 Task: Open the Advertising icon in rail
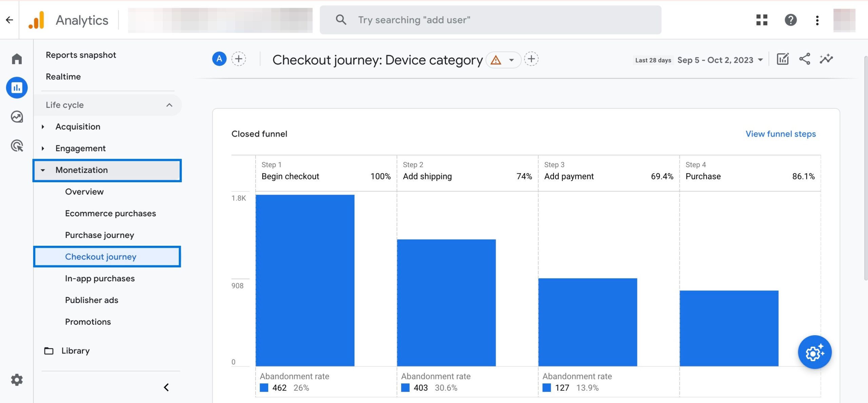point(17,146)
